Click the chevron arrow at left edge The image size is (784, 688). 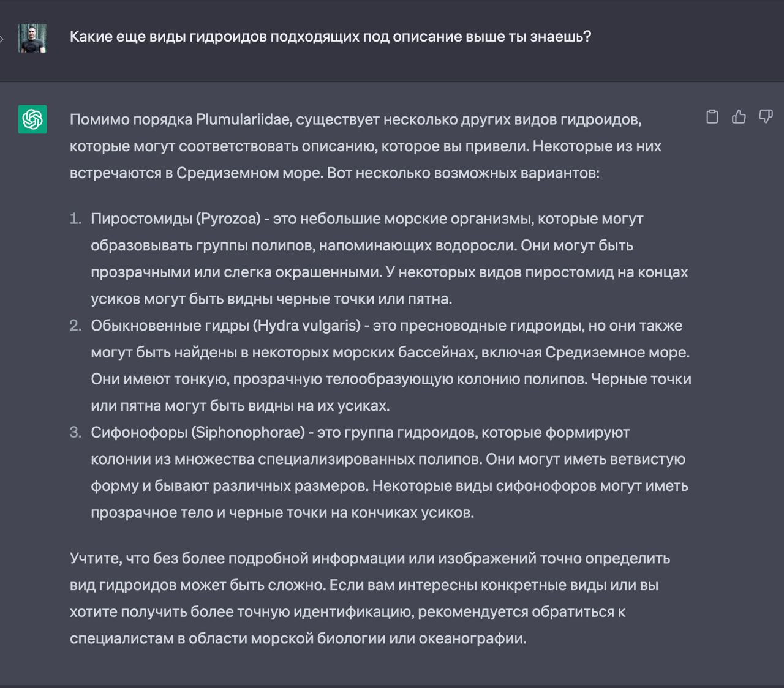pos(2,39)
